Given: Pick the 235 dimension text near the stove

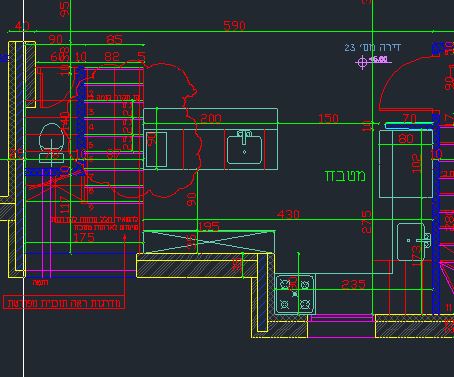Looking at the screenshot, I should tap(354, 284).
